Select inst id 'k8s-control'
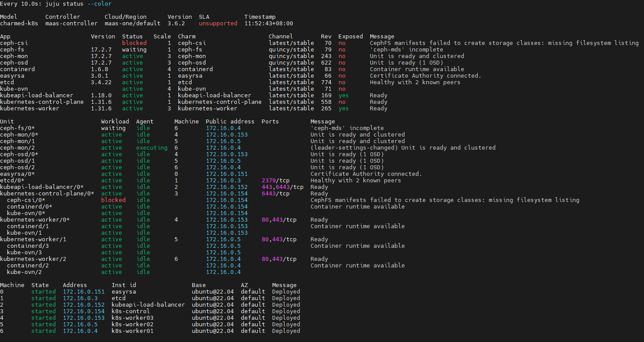Viewport: 644px width, 342px height. [131, 311]
